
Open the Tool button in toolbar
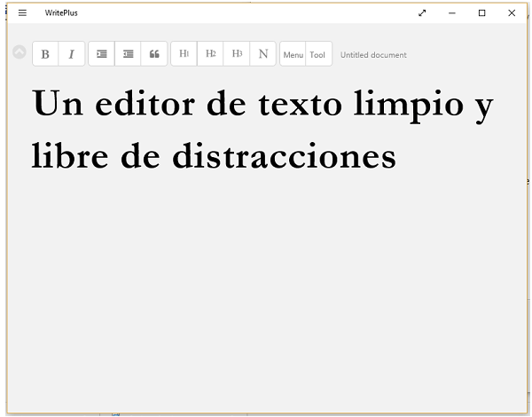[x=319, y=54]
